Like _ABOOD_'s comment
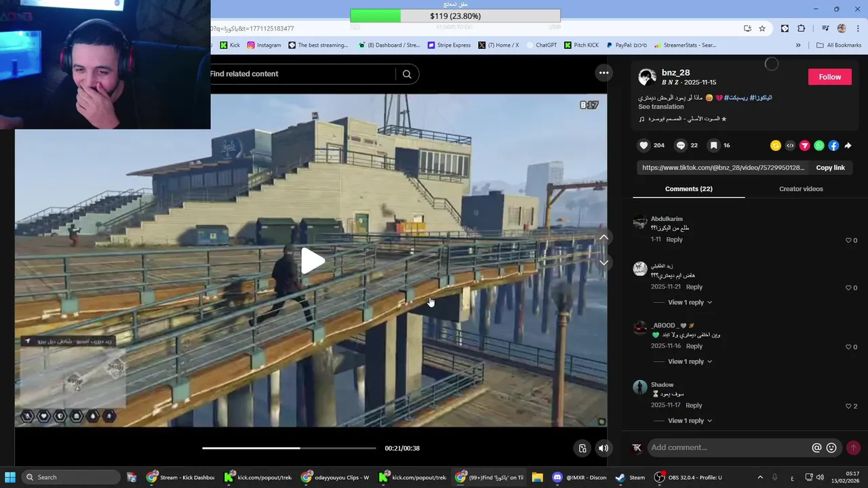Screen dimensions: 868x488 [x=848, y=346]
